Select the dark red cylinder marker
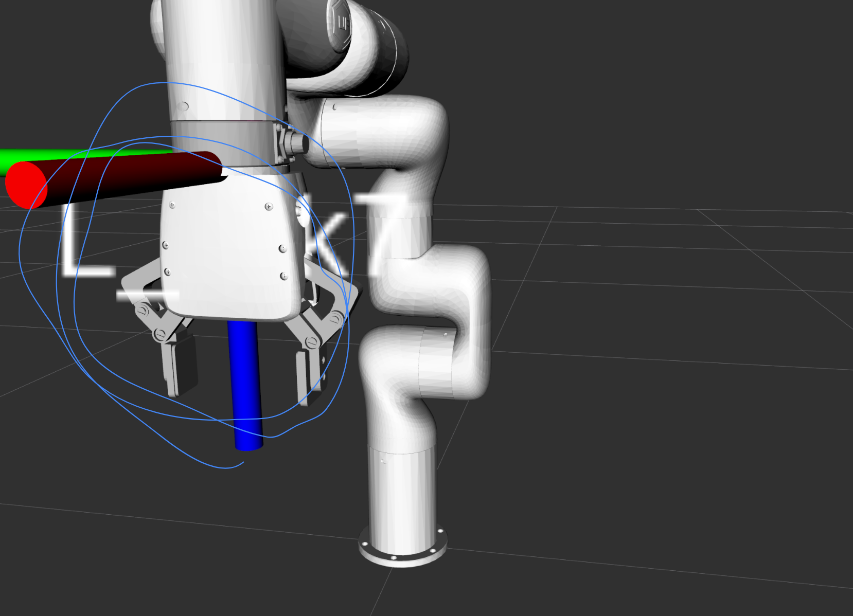 [x=129, y=170]
